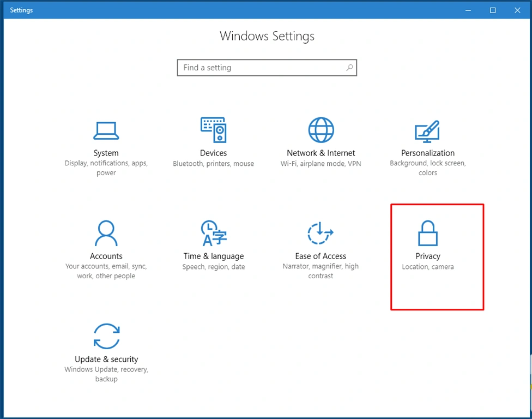Click 'Wi-Fi, airplane mode, VPN' description
This screenshot has width=532, height=419.
(x=321, y=164)
